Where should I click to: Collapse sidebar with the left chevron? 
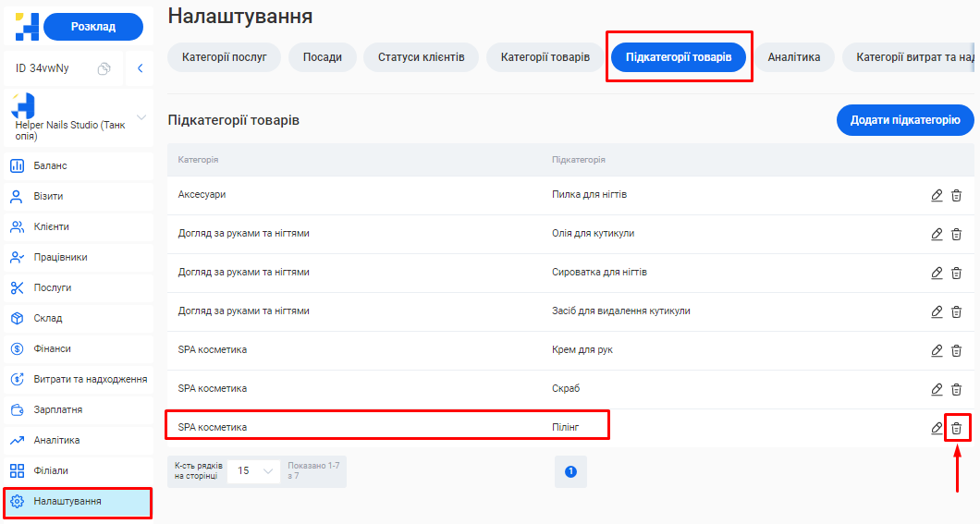point(140,68)
